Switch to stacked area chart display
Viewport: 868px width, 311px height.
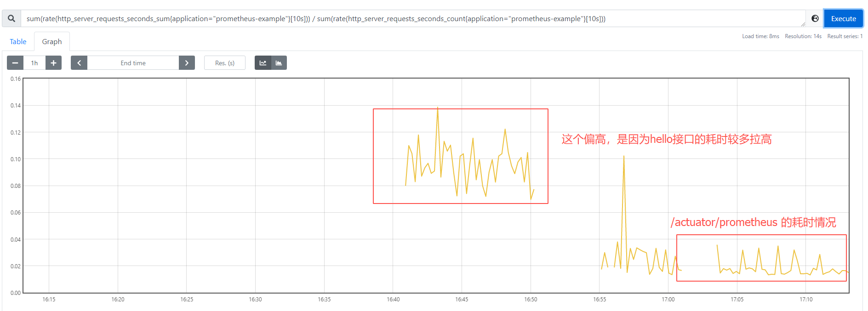pos(279,63)
